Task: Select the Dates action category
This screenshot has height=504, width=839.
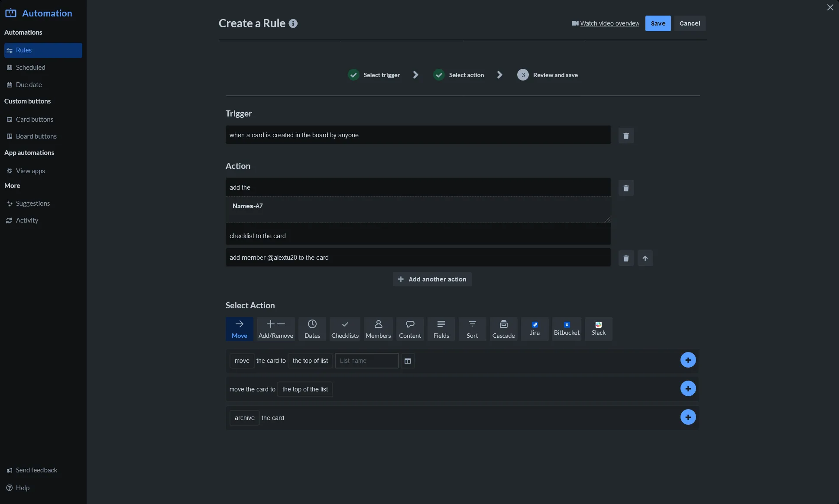Action: coord(312,329)
